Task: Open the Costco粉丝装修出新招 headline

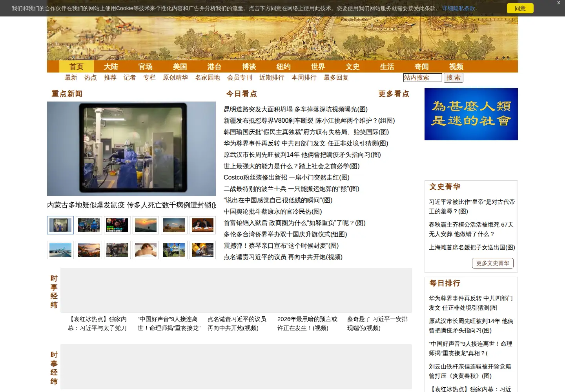Action: tap(286, 178)
